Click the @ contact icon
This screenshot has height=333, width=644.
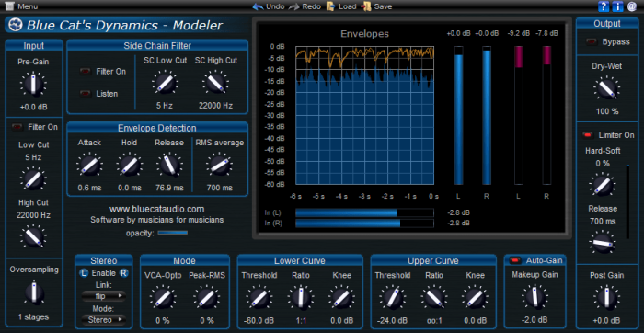[631, 6]
